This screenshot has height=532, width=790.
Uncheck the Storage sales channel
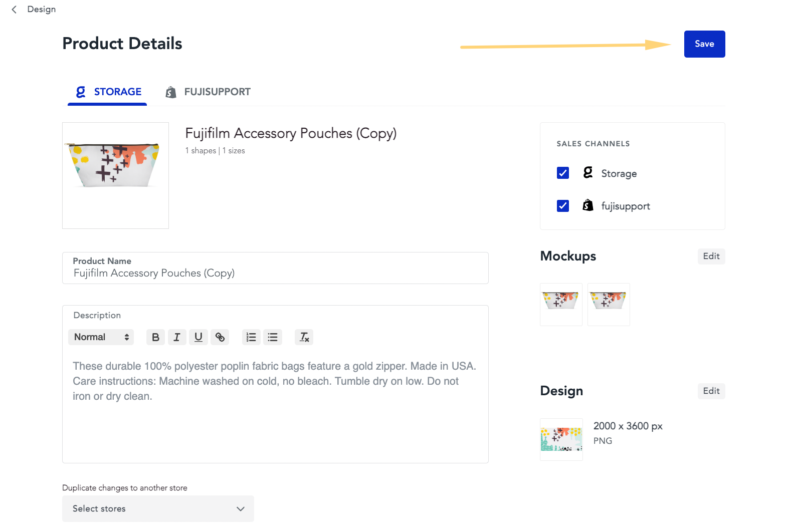[563, 173]
